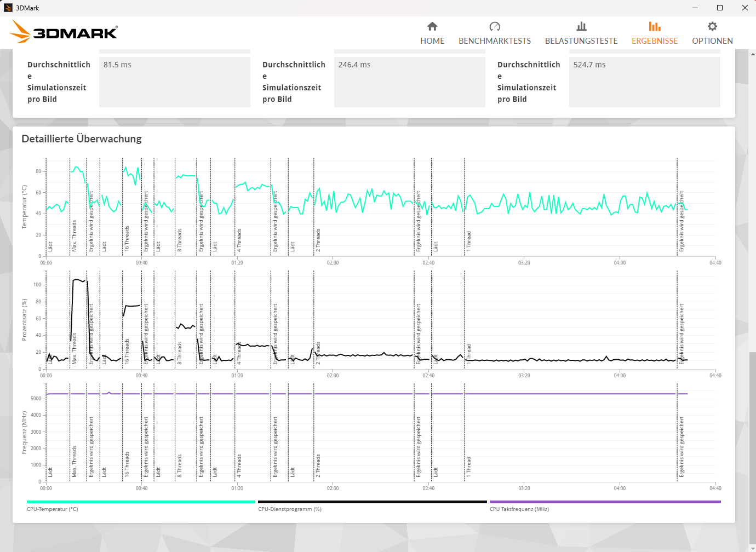The height and width of the screenshot is (552, 756).
Task: Toggle the CPU-Dienstprogramm legend entry
Action: click(290, 509)
